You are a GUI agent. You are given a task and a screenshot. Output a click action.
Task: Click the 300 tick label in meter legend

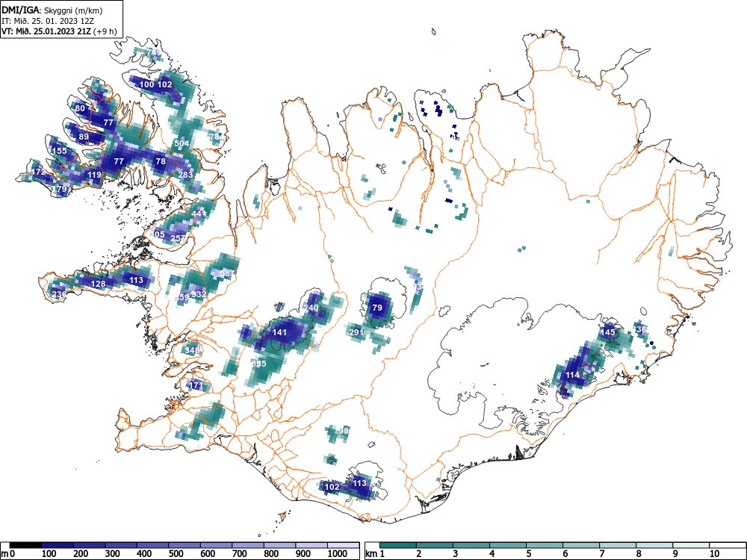[113, 554]
